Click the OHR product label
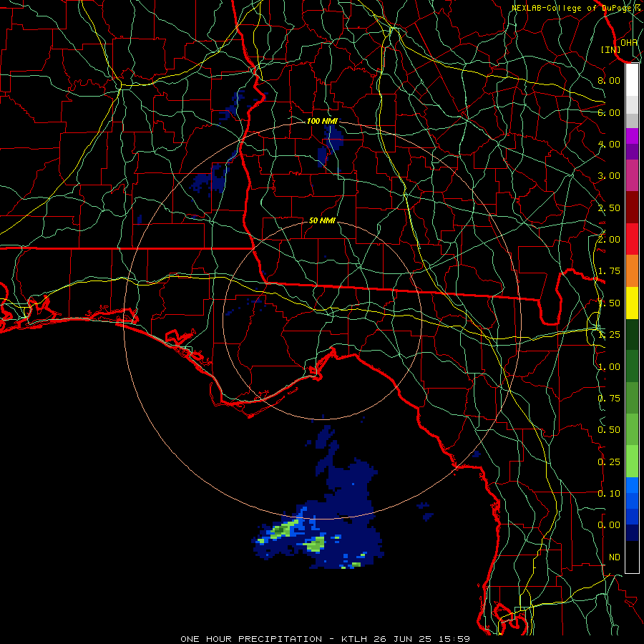The width and height of the screenshot is (644, 644). coord(629,42)
